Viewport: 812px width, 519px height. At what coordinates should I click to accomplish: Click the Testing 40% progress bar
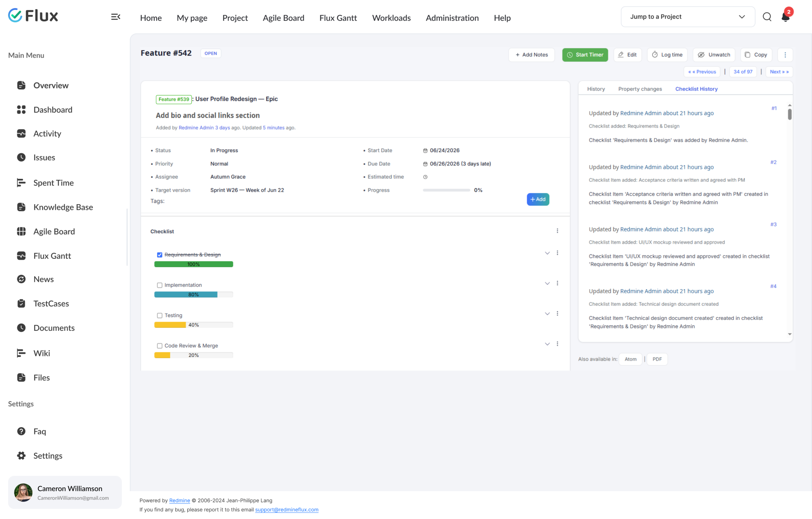[x=193, y=325]
